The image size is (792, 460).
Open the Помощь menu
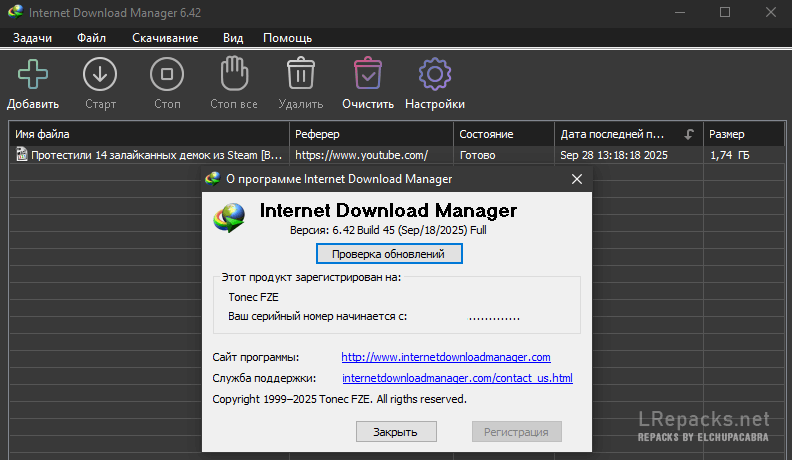coord(288,38)
